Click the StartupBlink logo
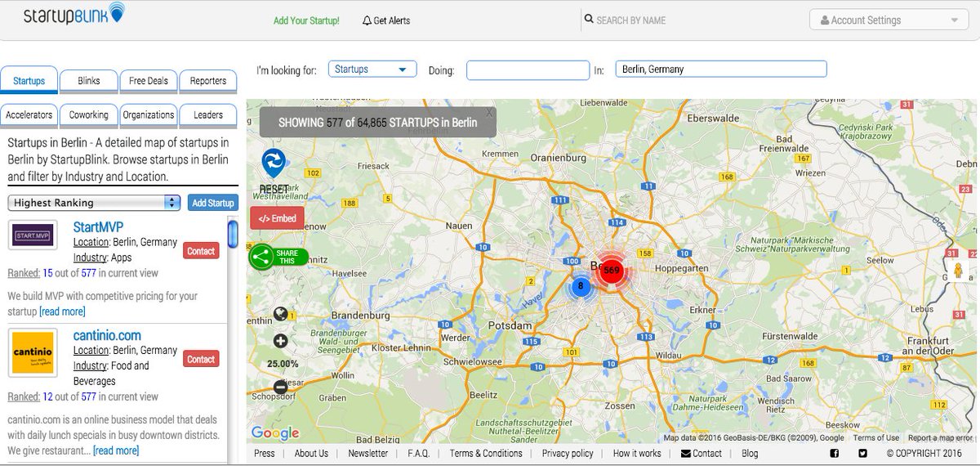The image size is (980, 466). [73, 14]
